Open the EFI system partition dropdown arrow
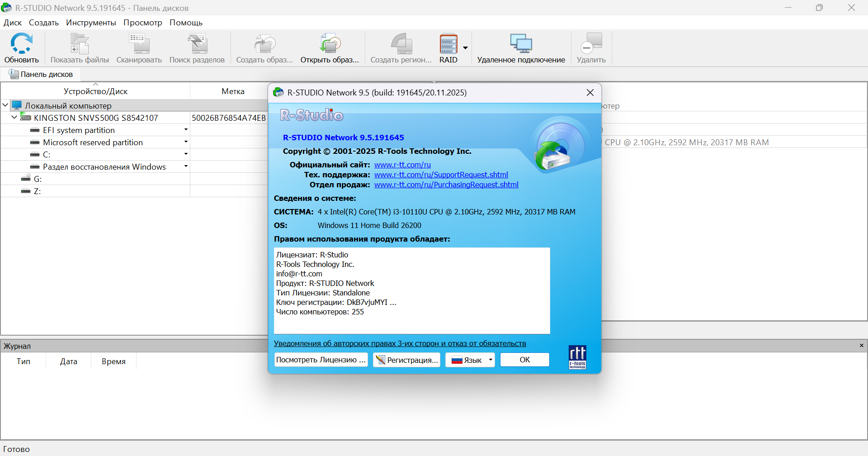868x456 pixels. pos(185,130)
